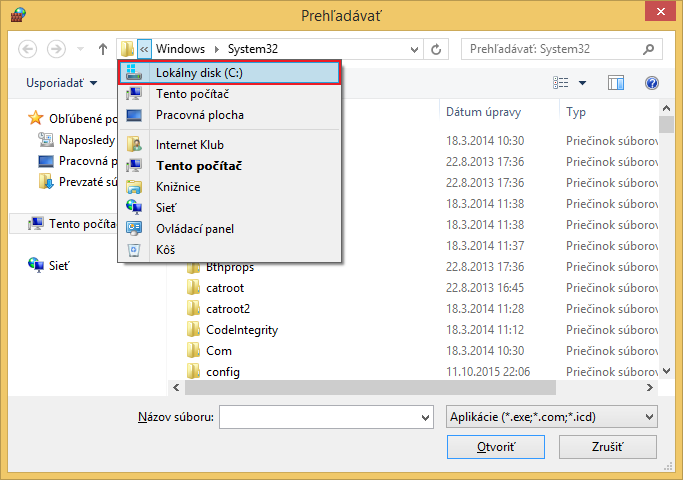Click the config folder icon
The image size is (683, 480).
coord(193,371)
